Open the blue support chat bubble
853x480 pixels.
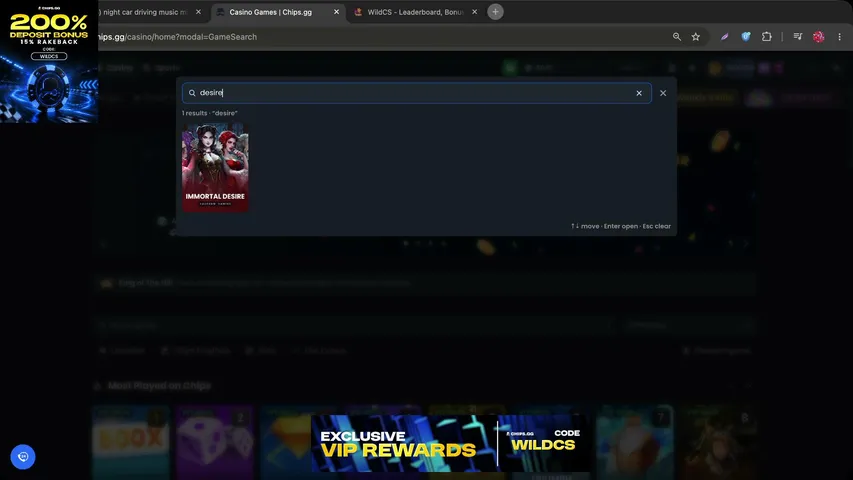click(x=23, y=457)
